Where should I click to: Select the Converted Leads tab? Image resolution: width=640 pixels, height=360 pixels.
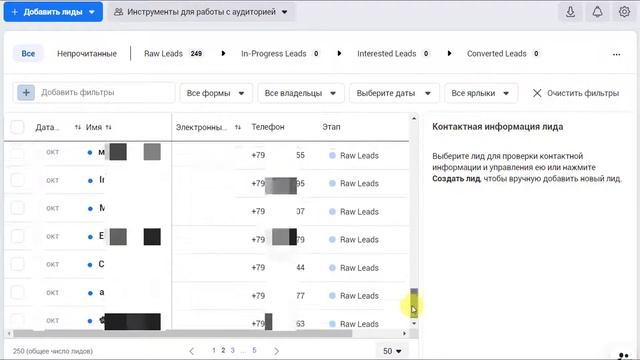503,53
